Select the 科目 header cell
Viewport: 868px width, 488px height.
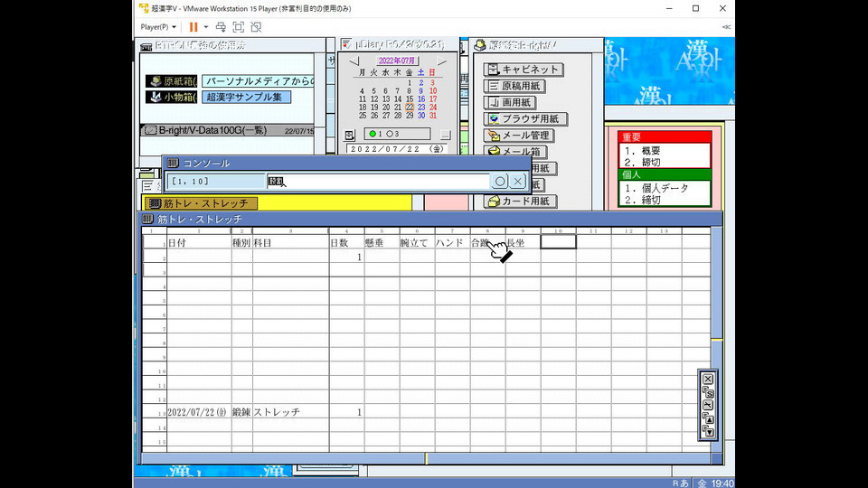[290, 242]
